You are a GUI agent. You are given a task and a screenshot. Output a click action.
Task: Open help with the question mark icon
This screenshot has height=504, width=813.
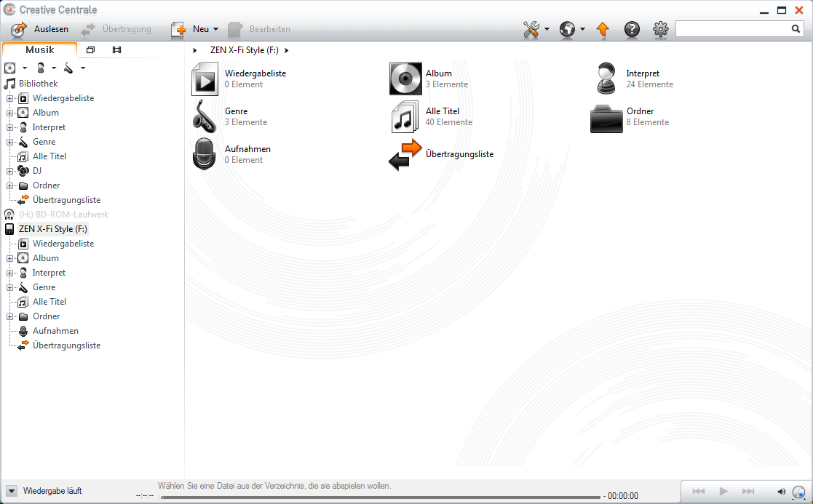(x=632, y=30)
